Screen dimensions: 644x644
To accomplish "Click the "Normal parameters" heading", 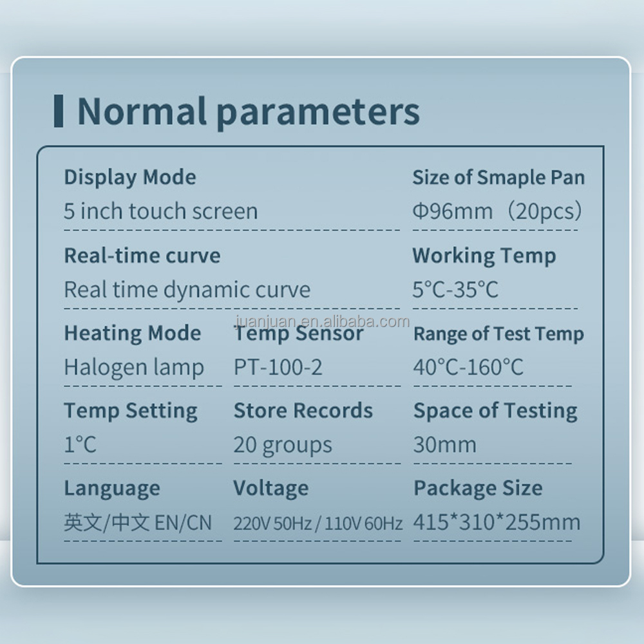I will tap(248, 111).
